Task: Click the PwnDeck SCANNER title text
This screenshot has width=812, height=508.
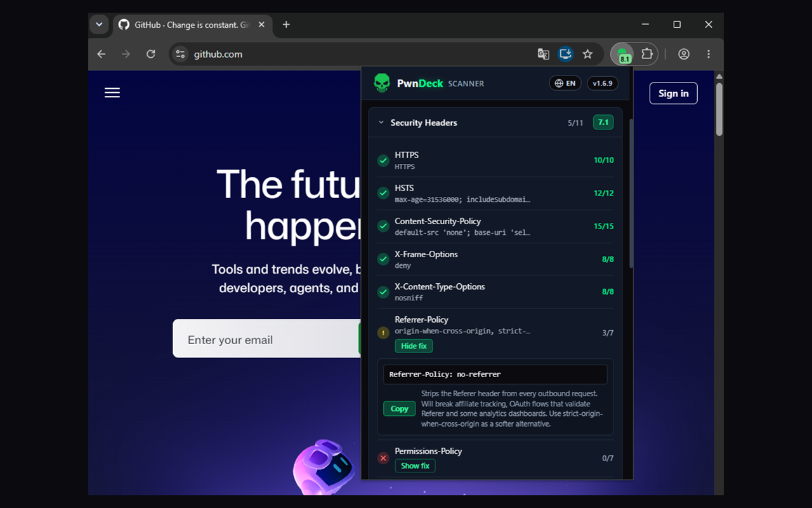Action: (x=440, y=83)
